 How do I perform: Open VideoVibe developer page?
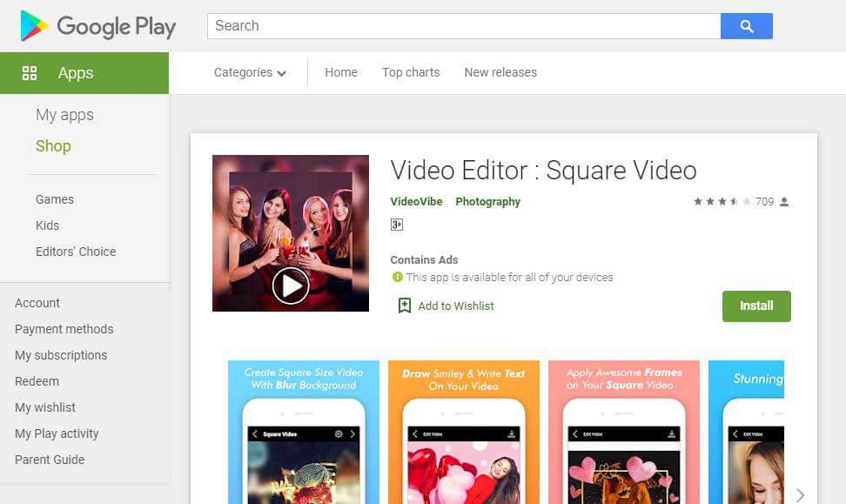tap(417, 201)
